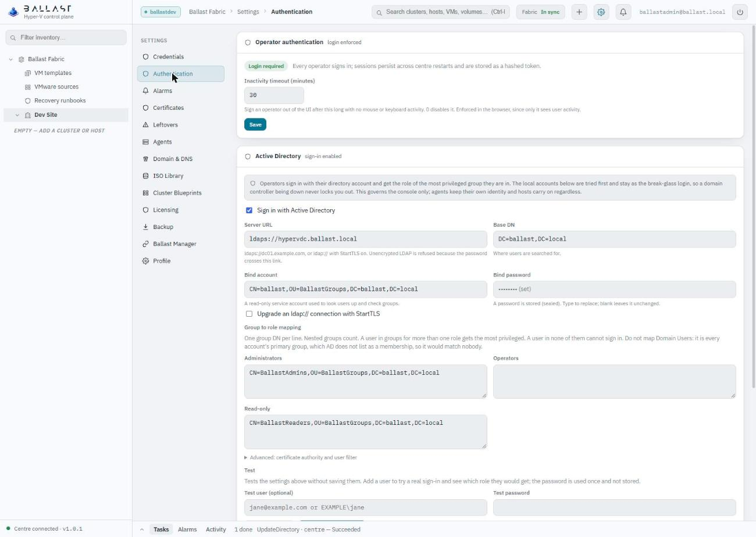Screen dimensions: 756x537
Task: Uncheck Sign in with Active Directory
Action: coord(249,210)
